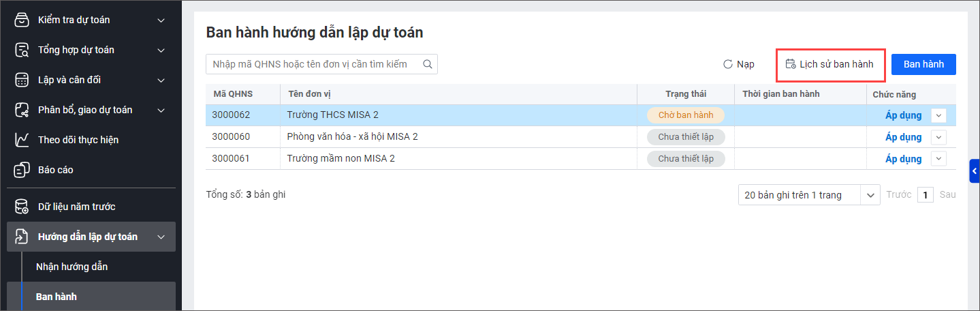Select the Ban hành submenu item
Screen dimensions: 980x311
click(57, 297)
